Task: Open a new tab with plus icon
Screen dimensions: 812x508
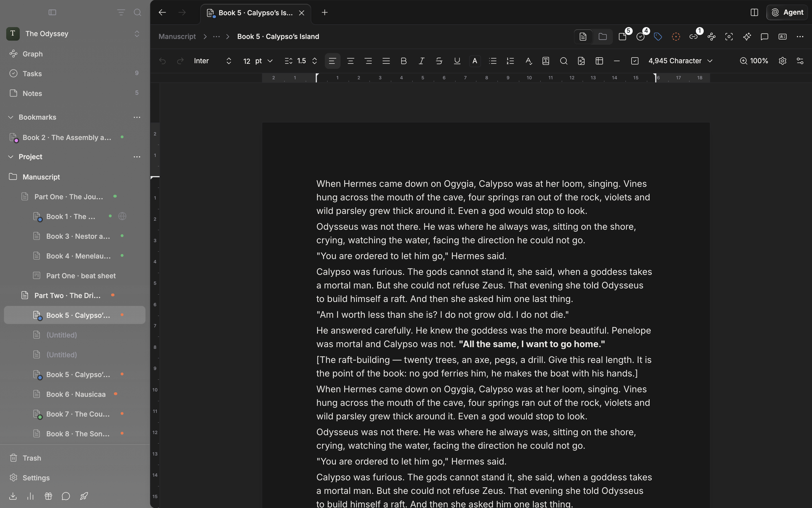Action: point(325,12)
